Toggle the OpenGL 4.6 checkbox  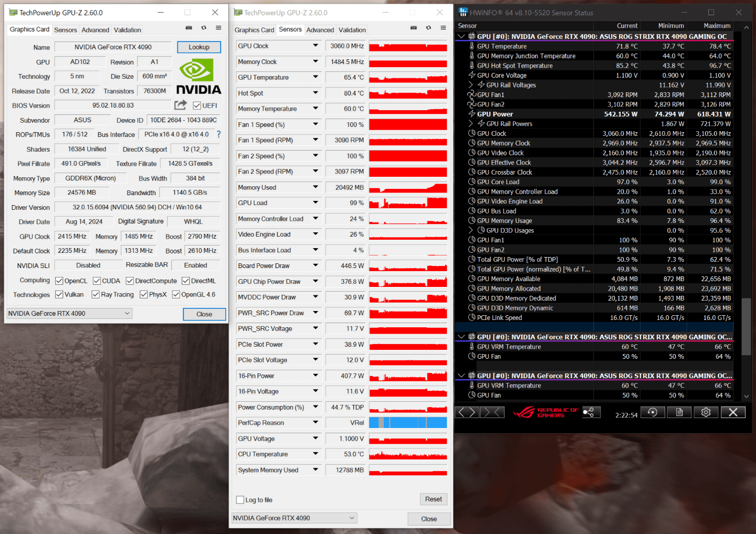click(x=176, y=295)
